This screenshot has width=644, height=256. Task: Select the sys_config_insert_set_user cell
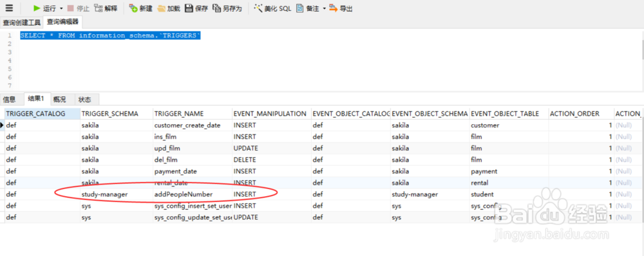192,206
